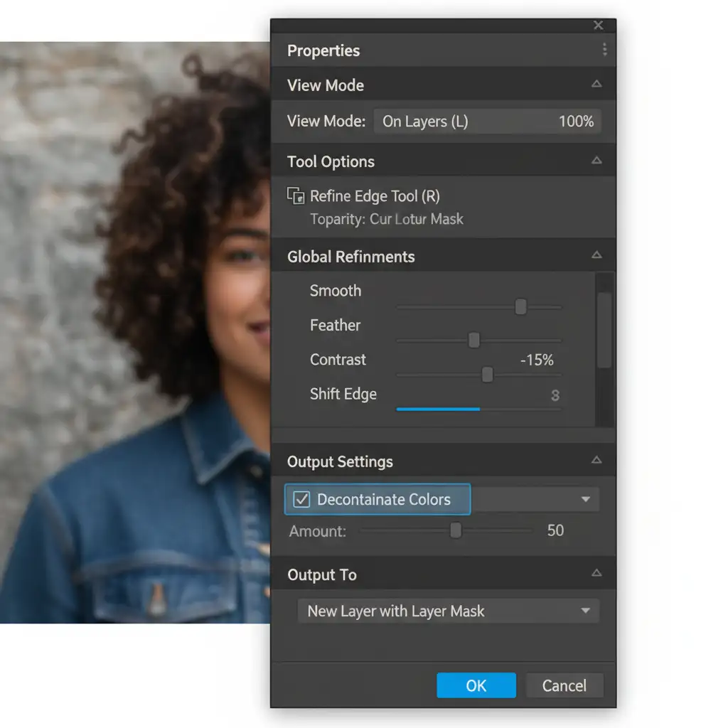The width and height of the screenshot is (728, 728).
Task: Close the Properties dialog with X
Action: click(598, 26)
